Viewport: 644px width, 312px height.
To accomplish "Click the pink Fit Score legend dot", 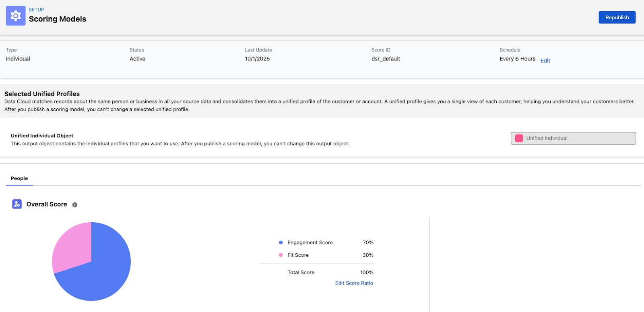I will [281, 255].
